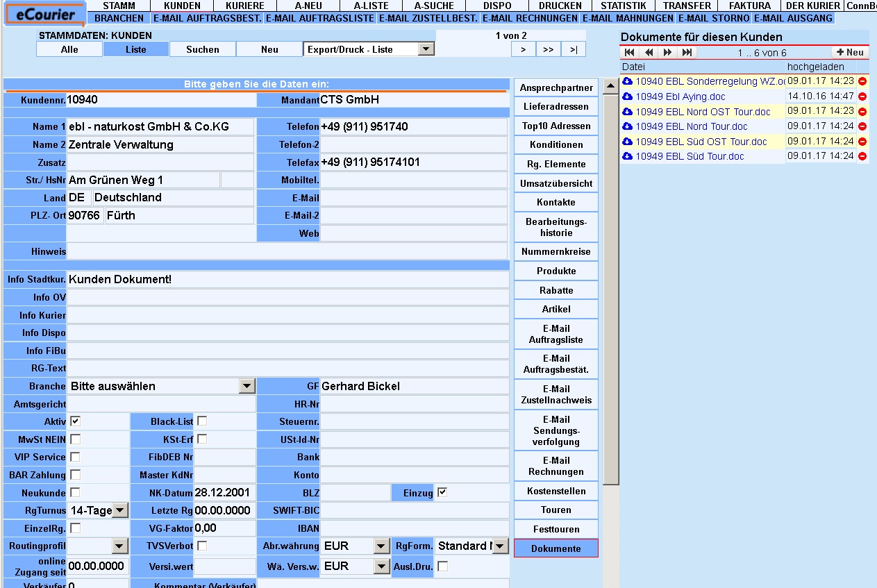Open the STAMM menu
The image size is (877, 588).
coord(119,6)
